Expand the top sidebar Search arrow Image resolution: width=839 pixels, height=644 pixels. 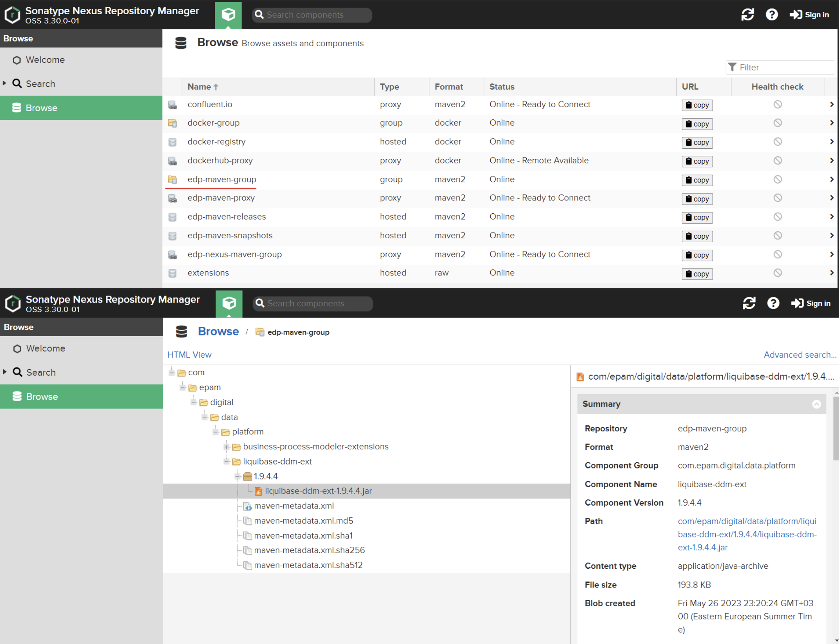5,83
